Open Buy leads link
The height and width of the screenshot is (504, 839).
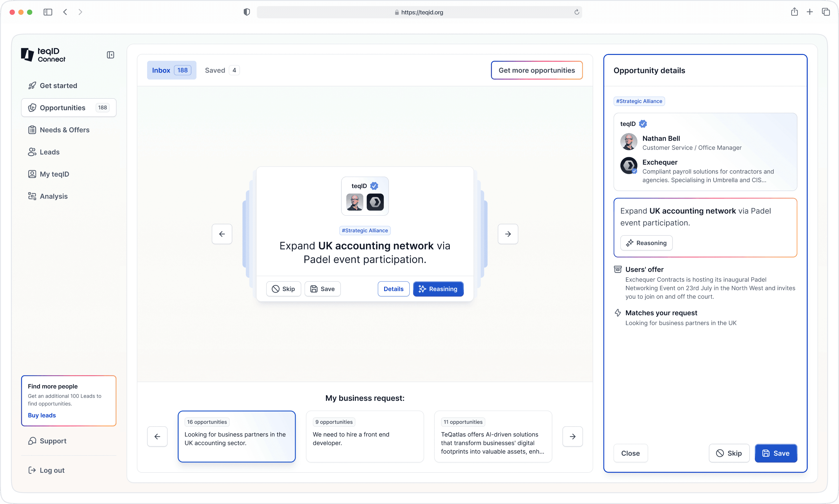[x=42, y=415]
